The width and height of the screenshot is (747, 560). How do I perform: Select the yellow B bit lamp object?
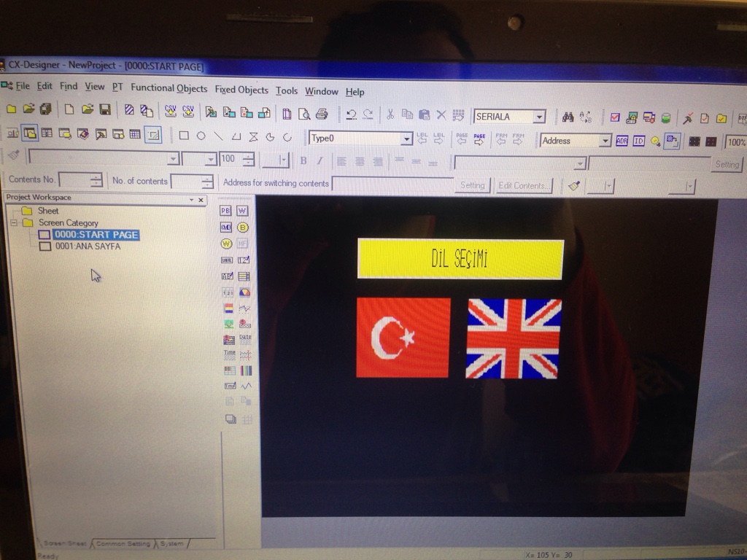coord(243,227)
